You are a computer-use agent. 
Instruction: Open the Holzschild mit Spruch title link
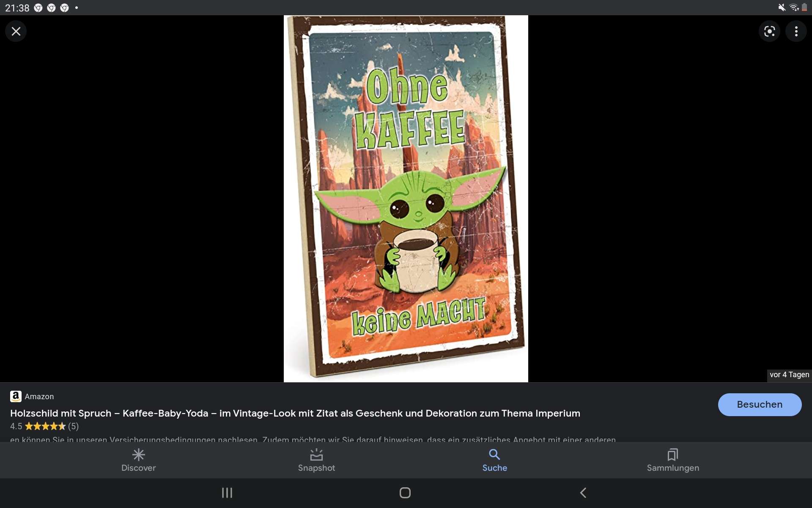pyautogui.click(x=295, y=413)
